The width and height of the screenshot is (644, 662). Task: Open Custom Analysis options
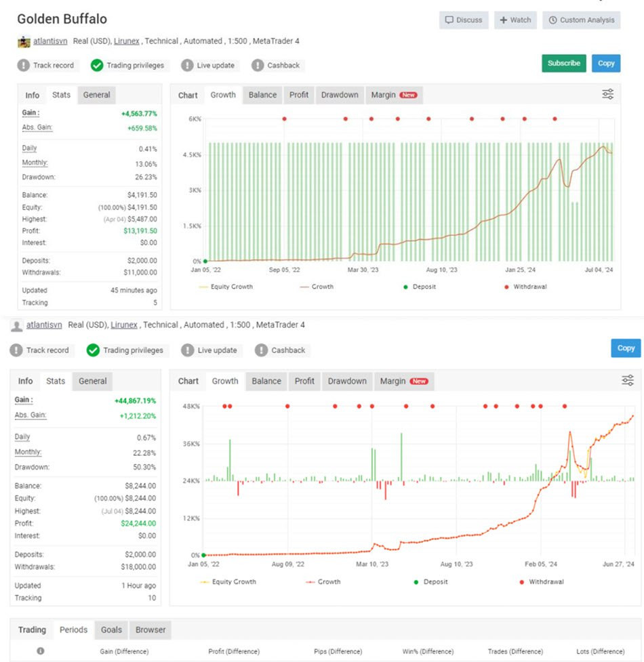[582, 20]
